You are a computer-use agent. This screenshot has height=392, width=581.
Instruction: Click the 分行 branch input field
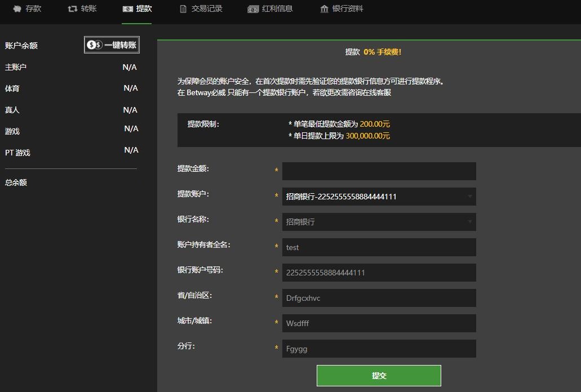point(379,348)
